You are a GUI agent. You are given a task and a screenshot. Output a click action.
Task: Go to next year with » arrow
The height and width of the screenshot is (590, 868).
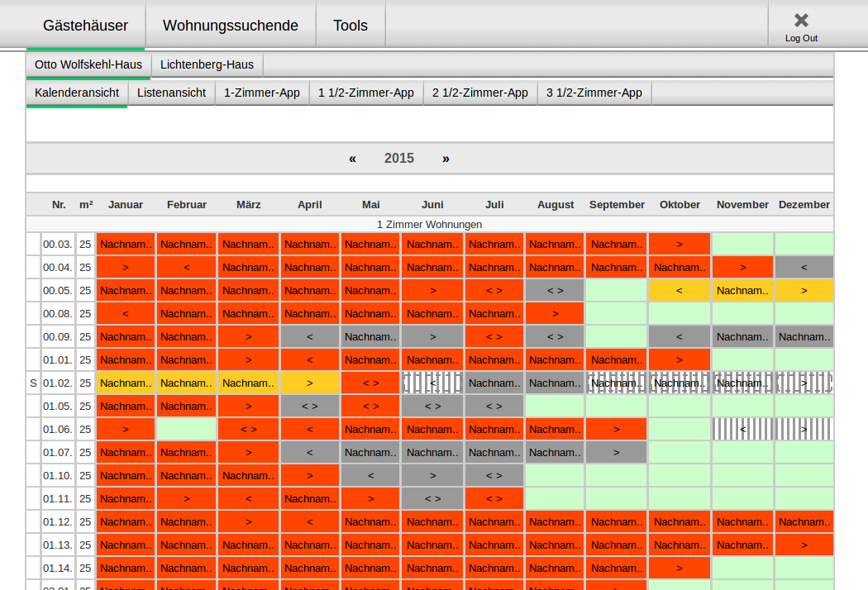pyautogui.click(x=446, y=159)
